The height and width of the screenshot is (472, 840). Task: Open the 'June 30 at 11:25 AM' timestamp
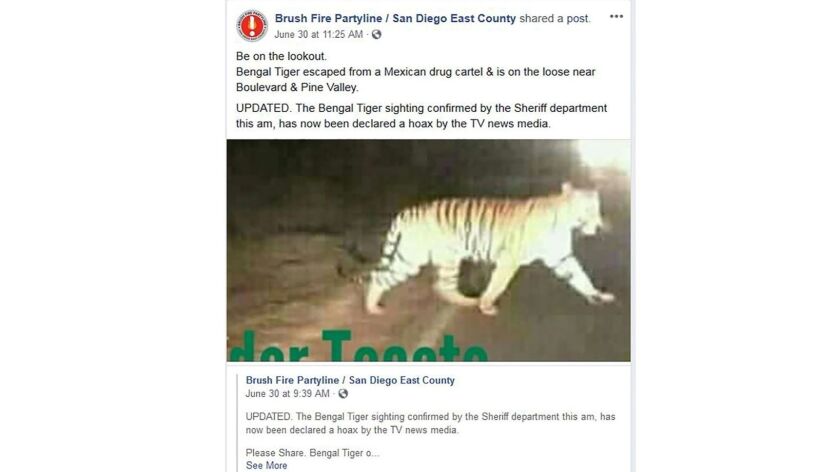coord(318,34)
